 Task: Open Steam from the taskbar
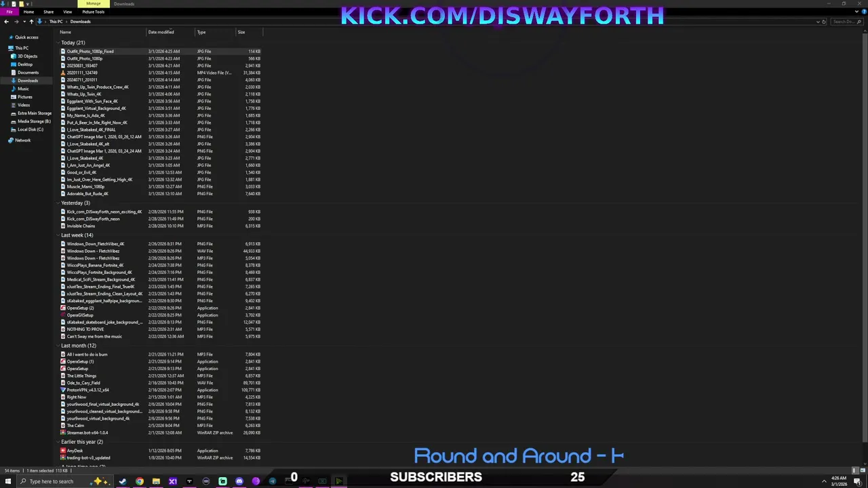tap(123, 481)
